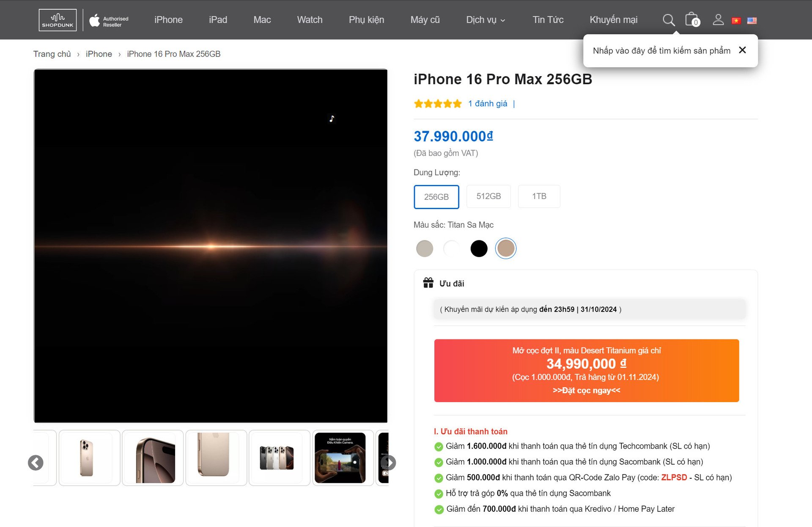Navigate to iPhone menu tab
Screen dimensions: 812x527
[x=168, y=19]
